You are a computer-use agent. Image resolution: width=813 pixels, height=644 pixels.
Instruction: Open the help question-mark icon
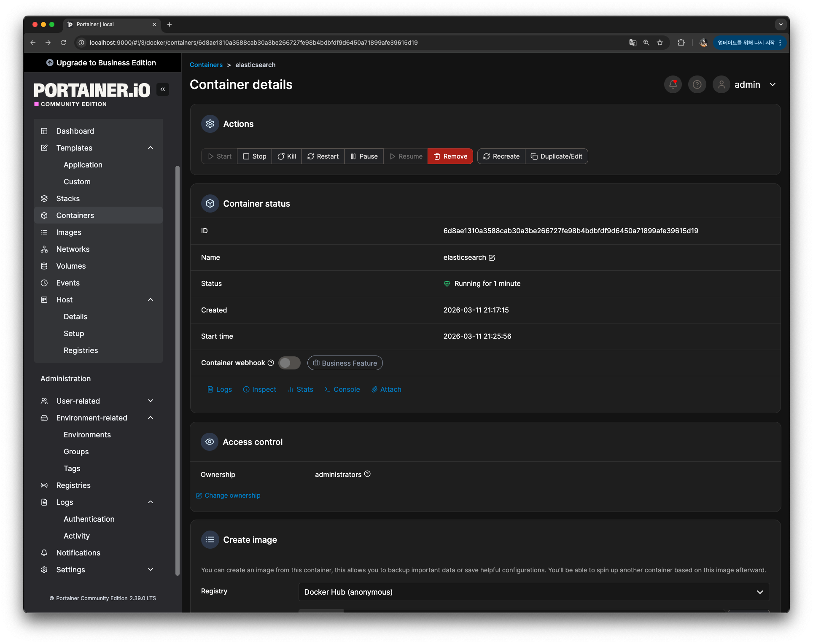point(697,84)
